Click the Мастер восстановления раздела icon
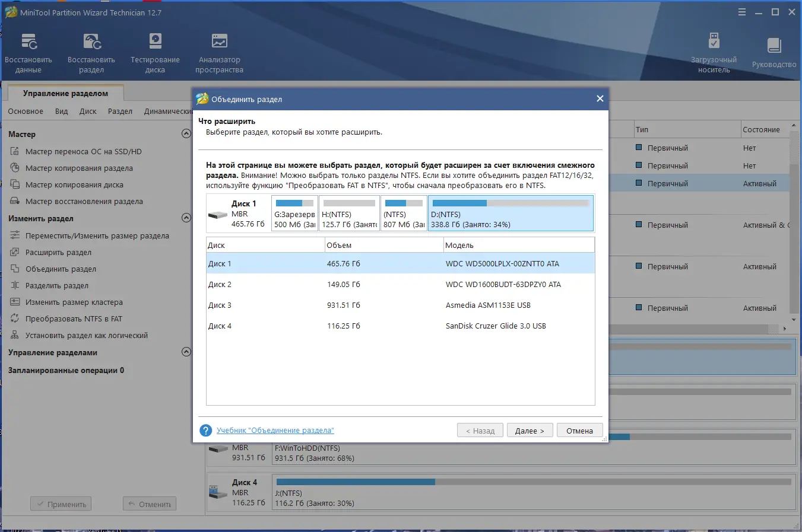802x532 pixels. (15, 201)
